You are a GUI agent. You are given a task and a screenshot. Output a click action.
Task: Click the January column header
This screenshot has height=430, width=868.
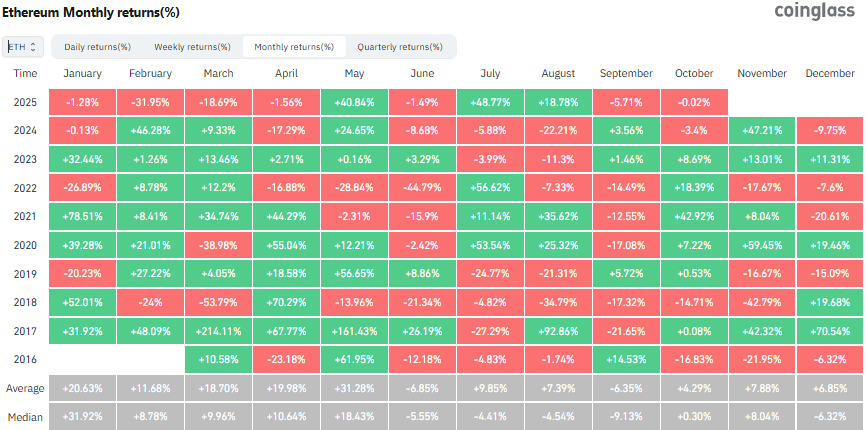[83, 74]
